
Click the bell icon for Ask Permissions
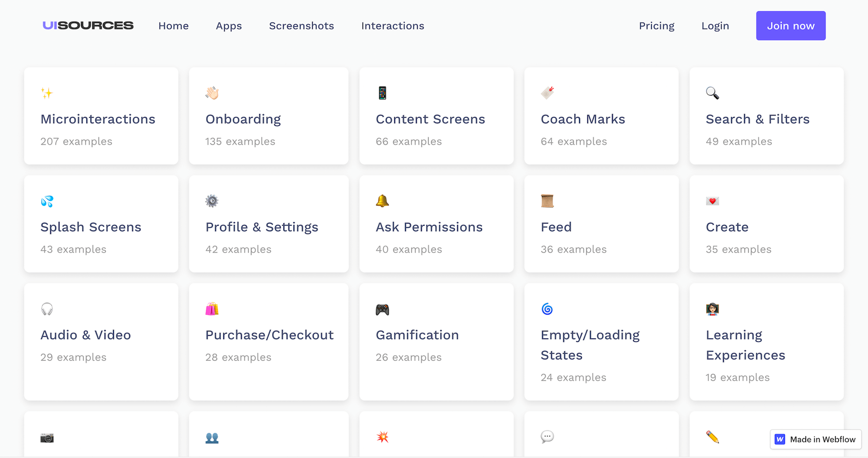(382, 200)
